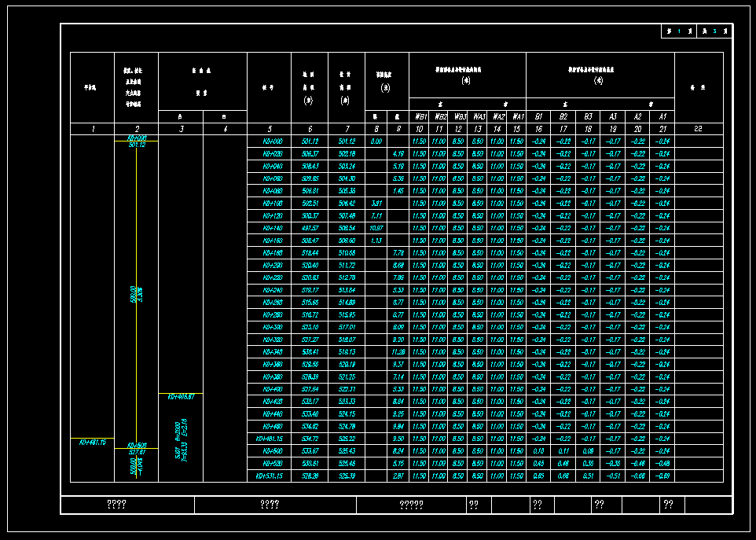Select the K0+418.87 curve marker label

click(181, 397)
